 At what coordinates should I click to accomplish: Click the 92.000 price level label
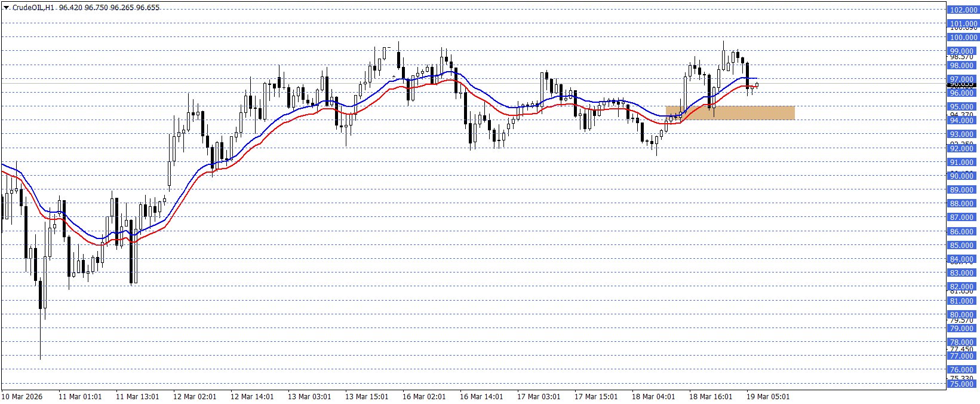click(x=963, y=149)
